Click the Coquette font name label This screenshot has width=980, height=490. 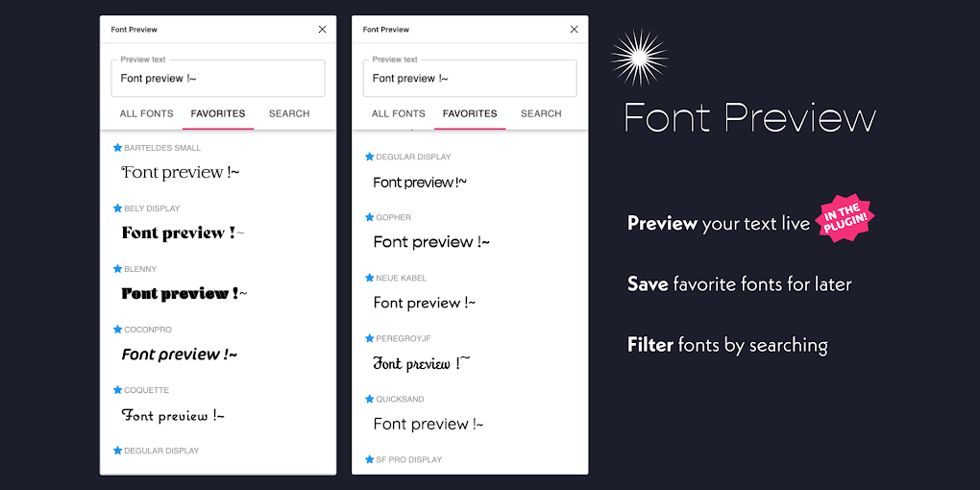pos(147,390)
